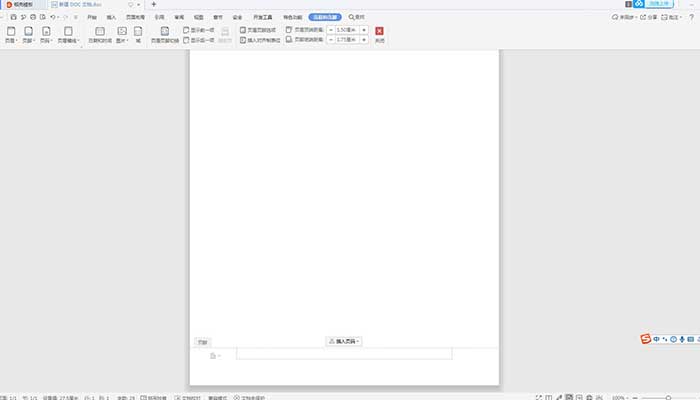The width and height of the screenshot is (700, 400).
Task: Insert a picture via 图片 icon
Action: 122,33
